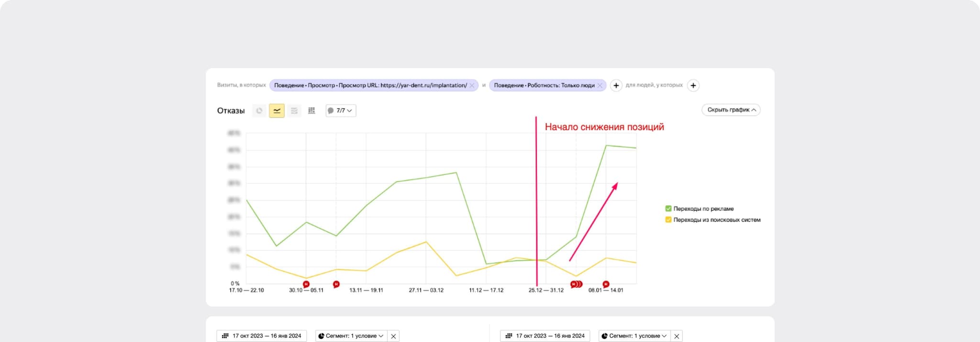Viewport: 980px width, 342px height.
Task: Switch to pie chart view
Action: tap(259, 110)
